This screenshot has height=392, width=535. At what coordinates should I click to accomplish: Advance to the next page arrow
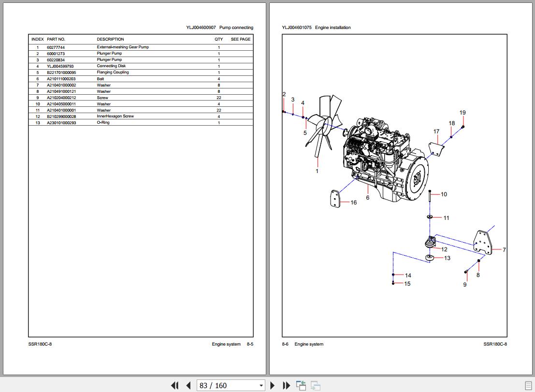click(x=272, y=385)
